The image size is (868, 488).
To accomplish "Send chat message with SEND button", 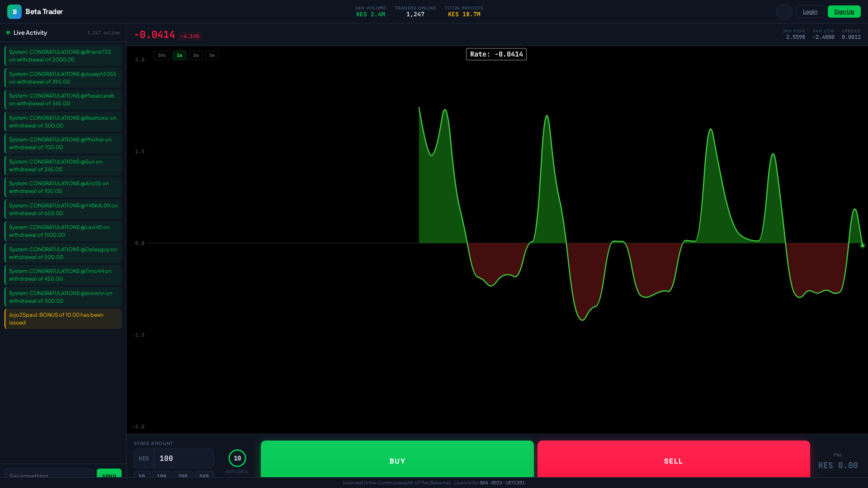I will pyautogui.click(x=109, y=473).
